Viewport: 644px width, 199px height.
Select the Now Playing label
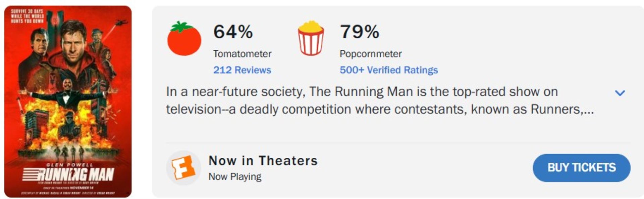[x=234, y=175]
